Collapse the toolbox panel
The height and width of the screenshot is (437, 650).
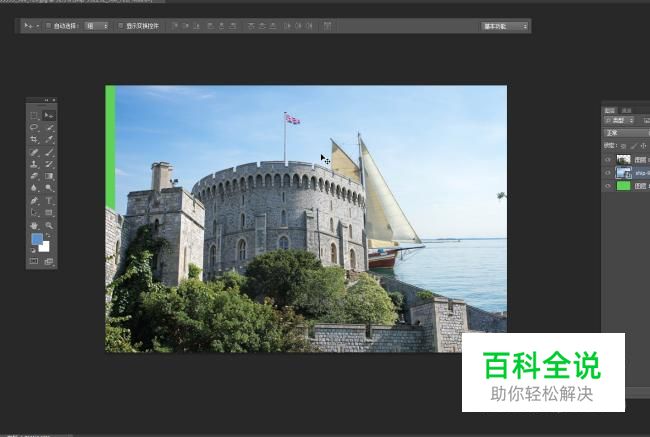click(46, 100)
